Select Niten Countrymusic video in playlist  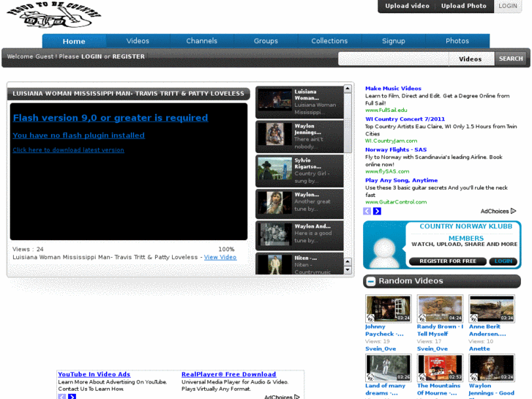tap(299, 264)
